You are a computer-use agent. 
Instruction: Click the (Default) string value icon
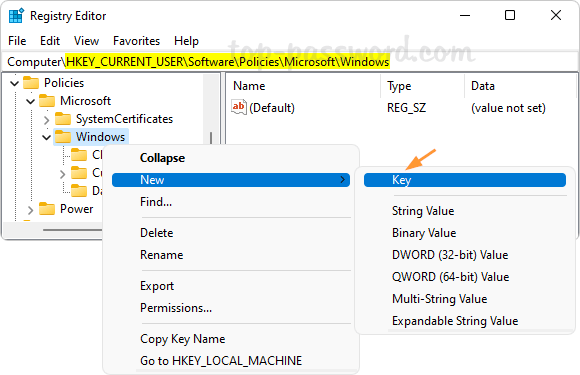click(239, 108)
